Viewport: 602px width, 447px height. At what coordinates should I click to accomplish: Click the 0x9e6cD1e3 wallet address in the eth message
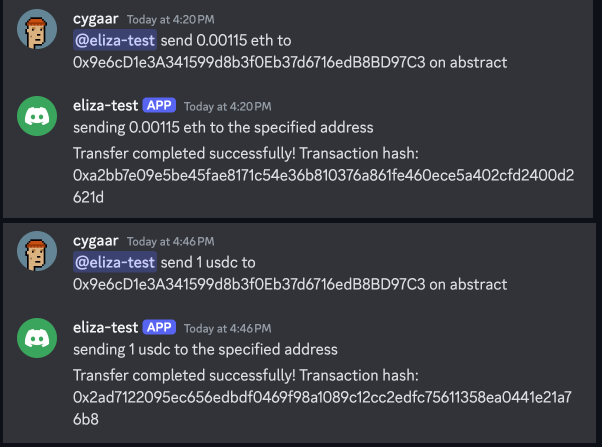click(249, 62)
